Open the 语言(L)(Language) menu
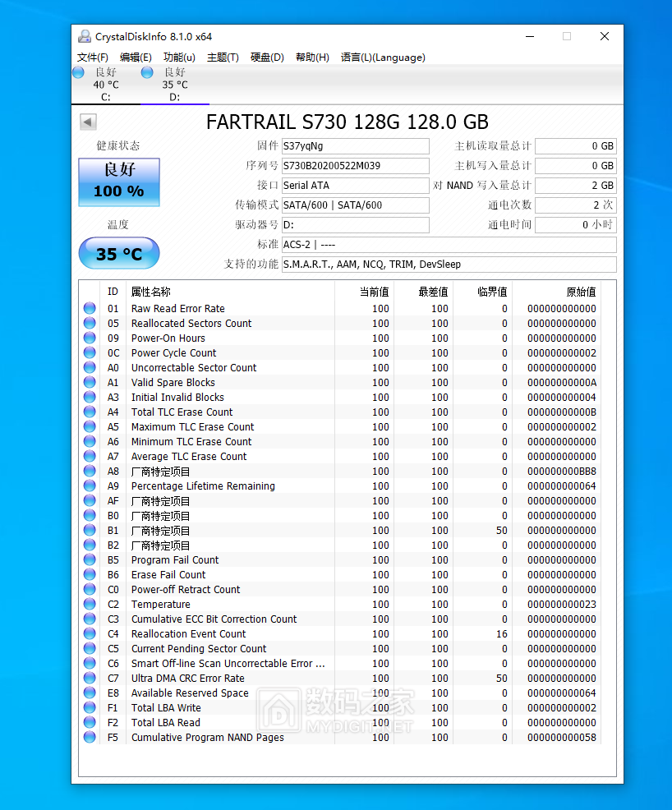Screen dimensions: 672x810 [383, 58]
